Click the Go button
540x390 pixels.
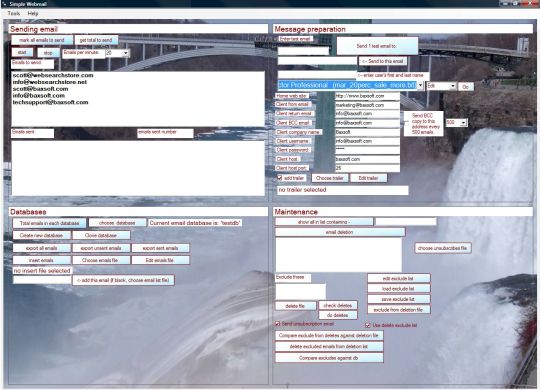pyautogui.click(x=466, y=87)
